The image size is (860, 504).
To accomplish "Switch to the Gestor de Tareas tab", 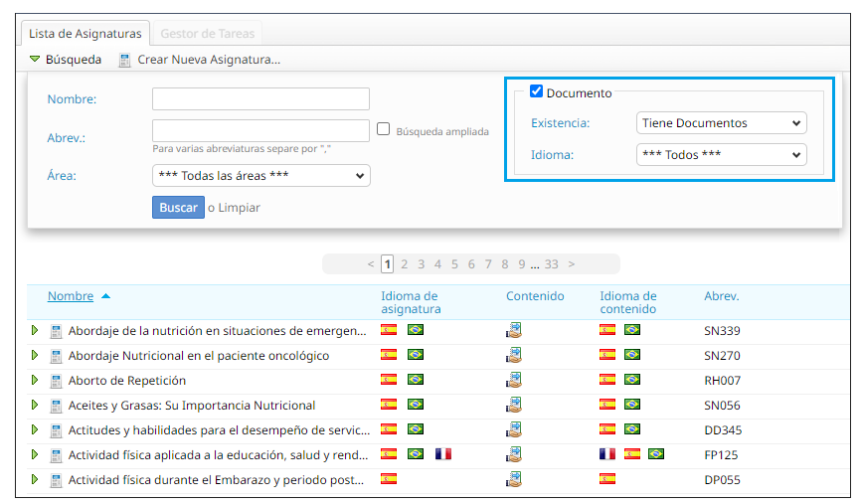I will point(208,34).
